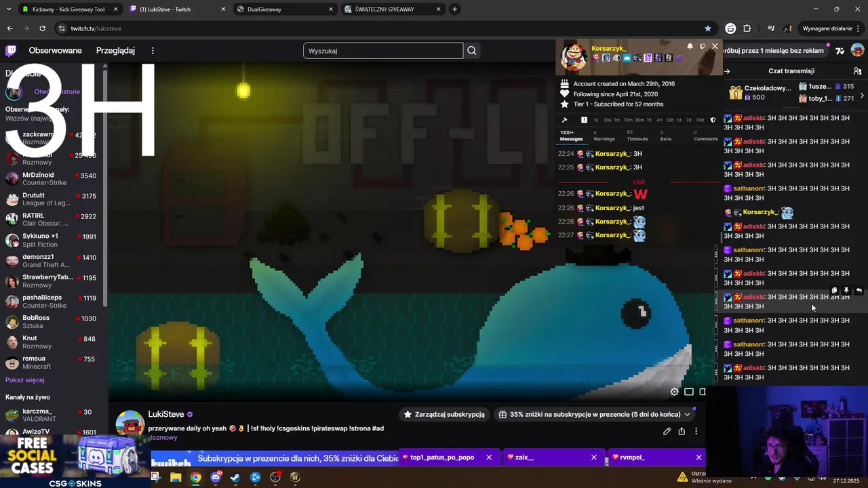Click the pencil edit stream info icon

pos(667,431)
